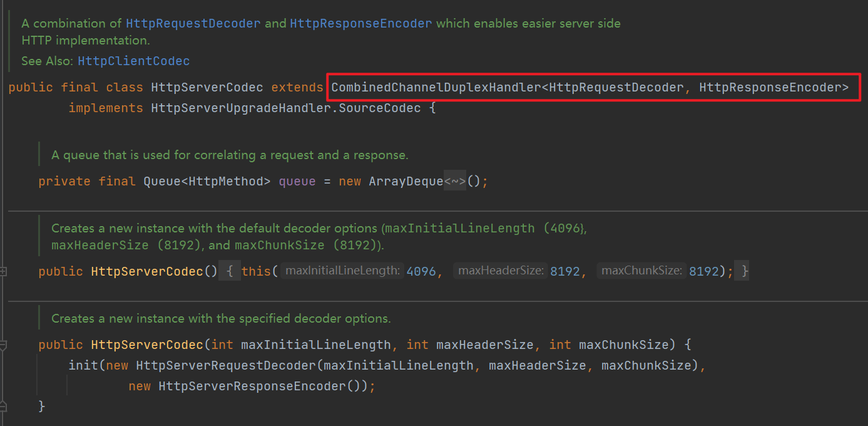
Task: Open the HttpResponseEncoder link in the Javadoc
Action: (x=360, y=24)
